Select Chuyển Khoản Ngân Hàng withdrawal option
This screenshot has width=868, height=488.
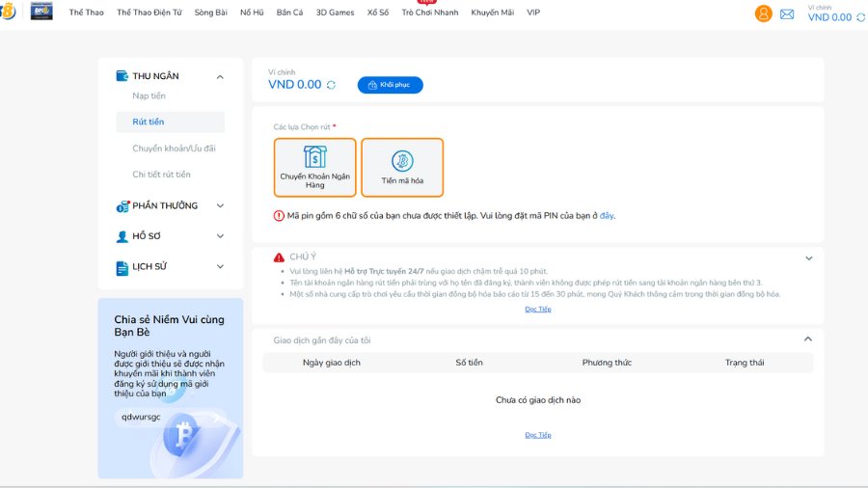315,168
